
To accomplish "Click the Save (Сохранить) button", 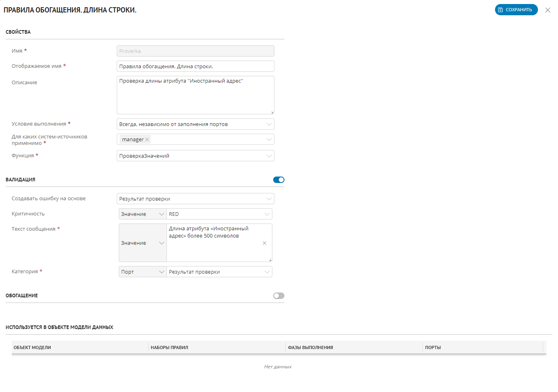I will point(516,10).
